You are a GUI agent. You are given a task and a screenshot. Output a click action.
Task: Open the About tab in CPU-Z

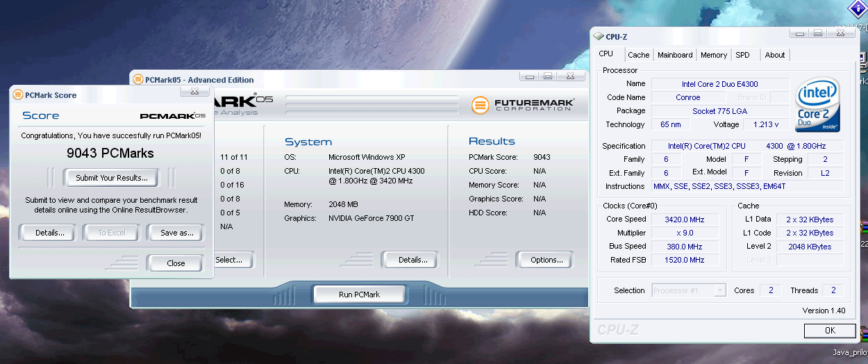click(775, 55)
